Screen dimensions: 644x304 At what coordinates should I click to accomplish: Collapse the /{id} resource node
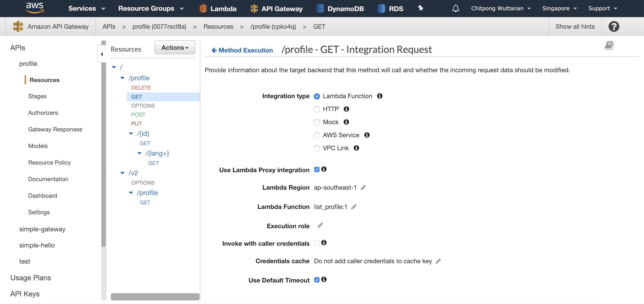pos(131,134)
